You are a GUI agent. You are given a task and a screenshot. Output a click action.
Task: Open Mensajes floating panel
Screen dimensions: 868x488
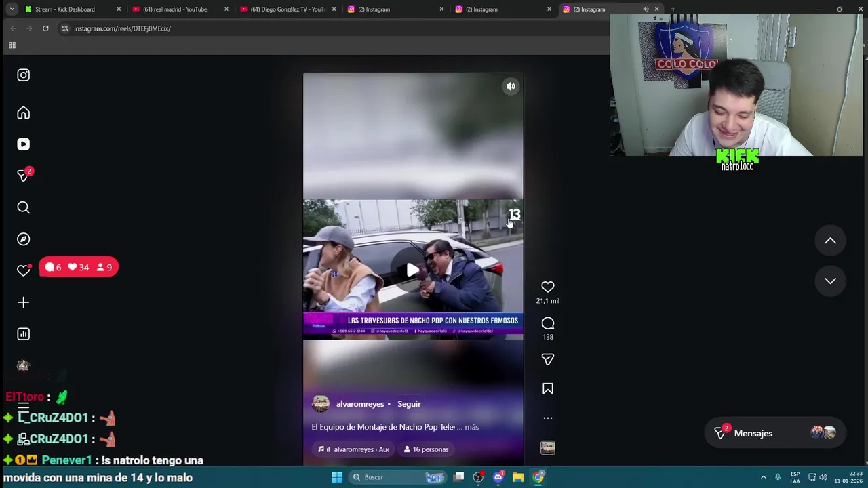(775, 433)
